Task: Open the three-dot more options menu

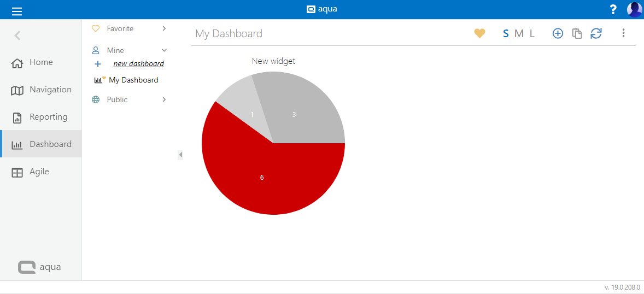Action: pyautogui.click(x=623, y=33)
